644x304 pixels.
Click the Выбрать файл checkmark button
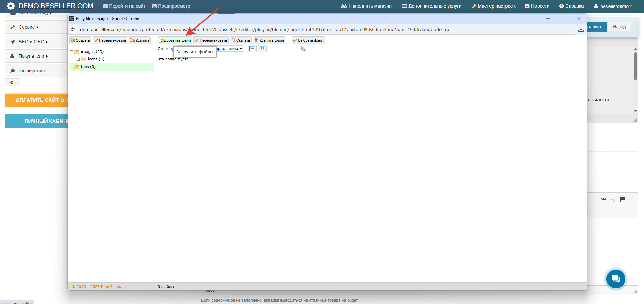click(x=308, y=40)
